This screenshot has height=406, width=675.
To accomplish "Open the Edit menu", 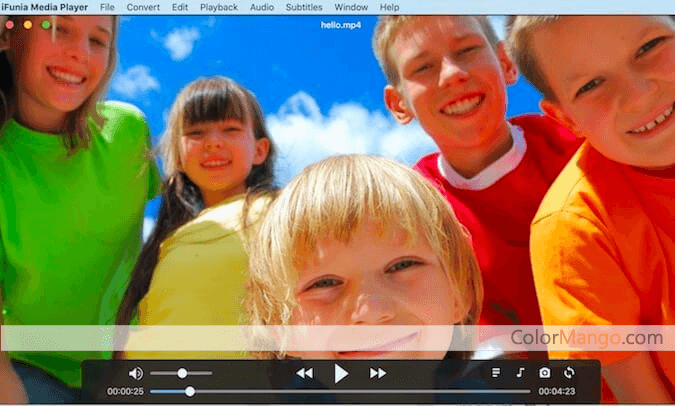I will point(180,7).
